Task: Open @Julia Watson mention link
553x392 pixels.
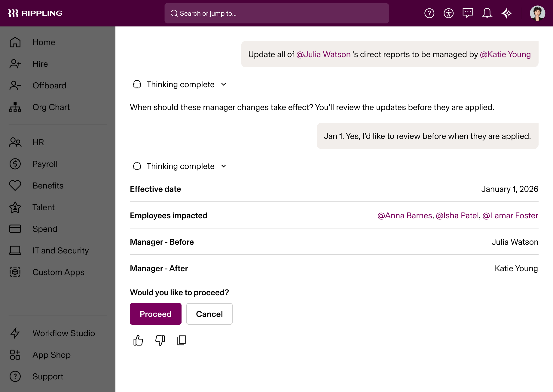Action: tap(323, 54)
